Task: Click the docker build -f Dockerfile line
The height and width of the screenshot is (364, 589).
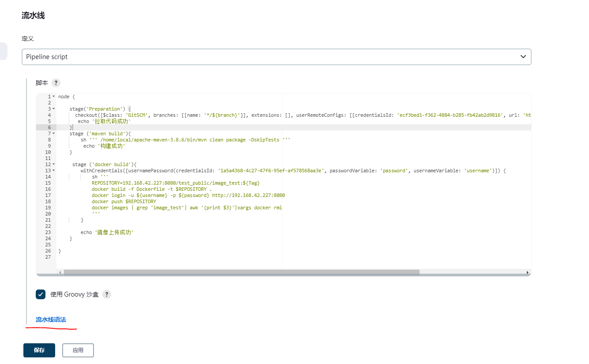Action: 152,189
